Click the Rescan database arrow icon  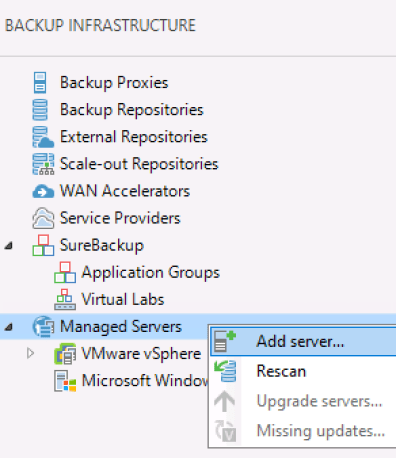[225, 371]
